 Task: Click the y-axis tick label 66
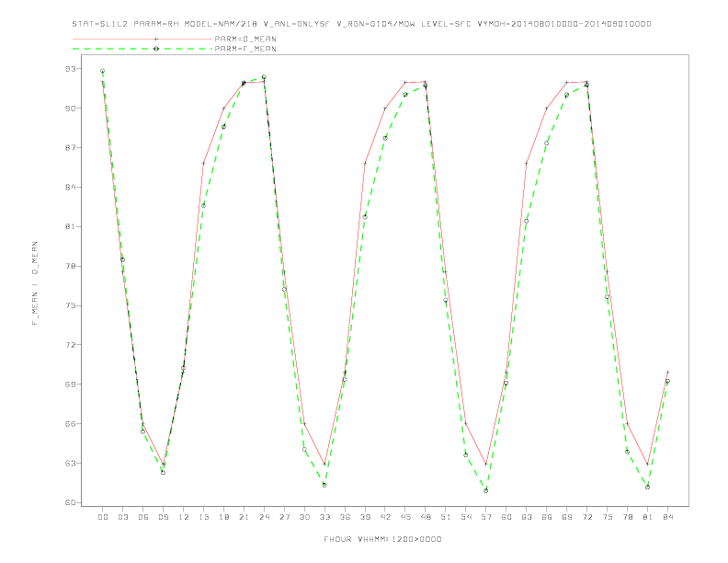70,424
